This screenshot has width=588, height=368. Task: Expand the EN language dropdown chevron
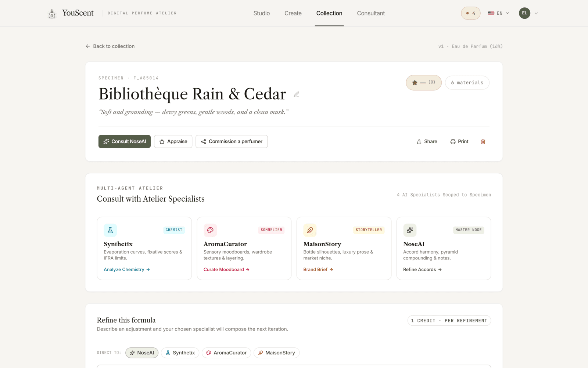coord(508,13)
